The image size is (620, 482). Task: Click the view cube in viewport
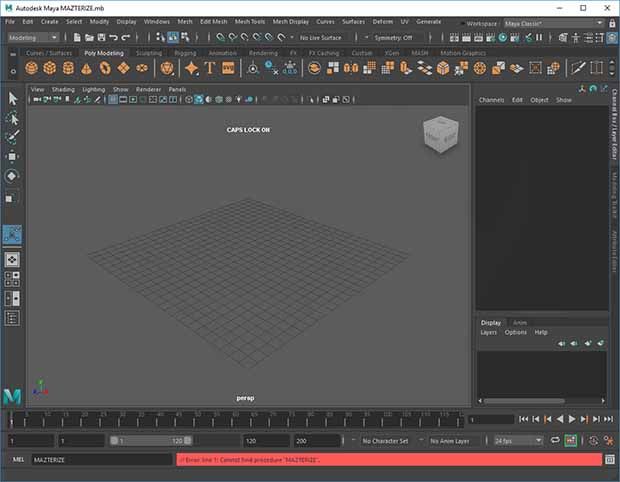point(440,134)
